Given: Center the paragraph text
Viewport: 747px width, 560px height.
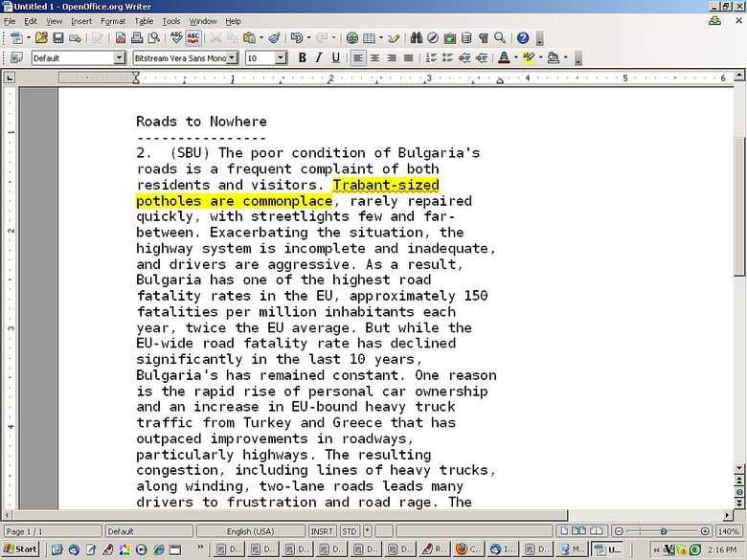Looking at the screenshot, I should click(x=374, y=58).
